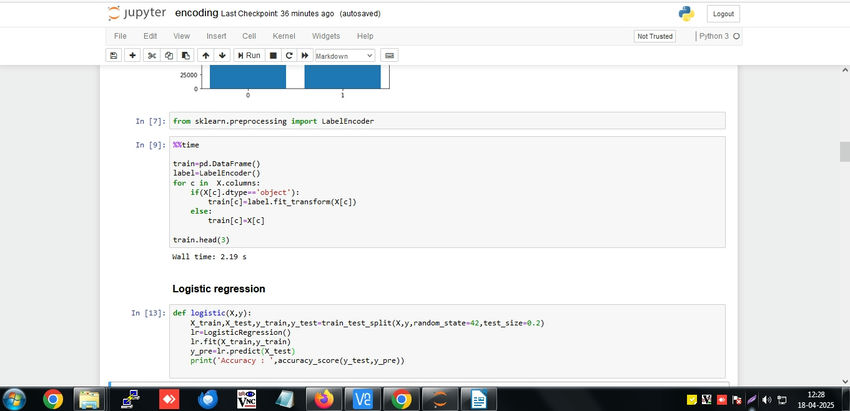Click the yellow sticky note tray icon
This screenshot has width=850, height=411.
[x=692, y=400]
